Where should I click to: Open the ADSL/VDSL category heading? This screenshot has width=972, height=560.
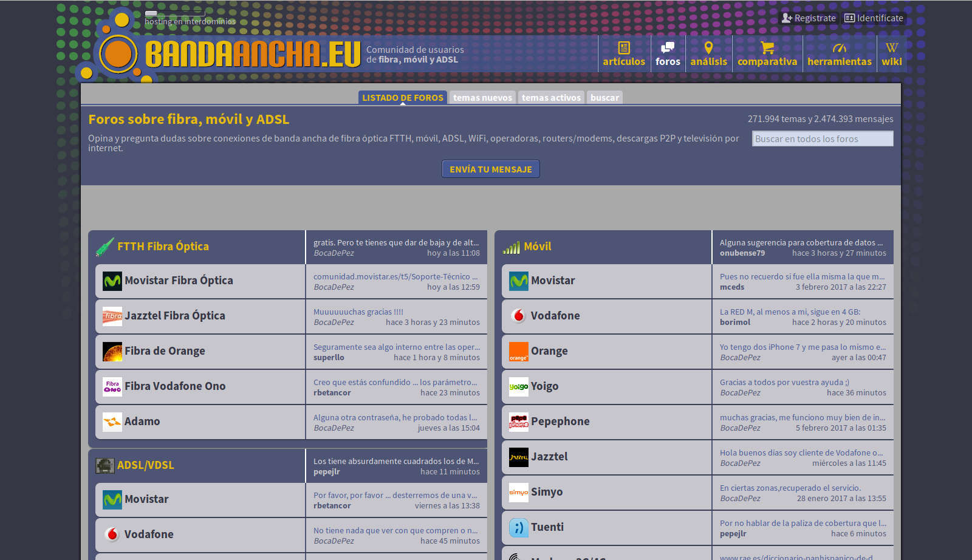coord(145,465)
